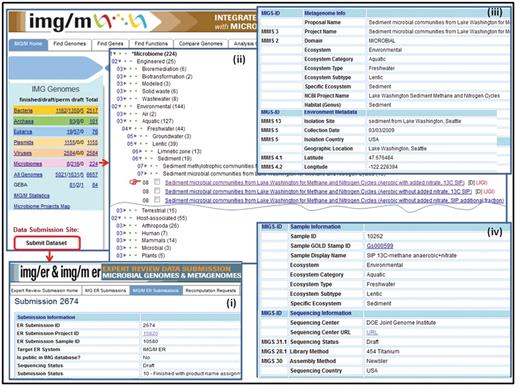This screenshot has width=520, height=390.
Task: Select the Microbiome (224) root row
Action: [x=154, y=54]
